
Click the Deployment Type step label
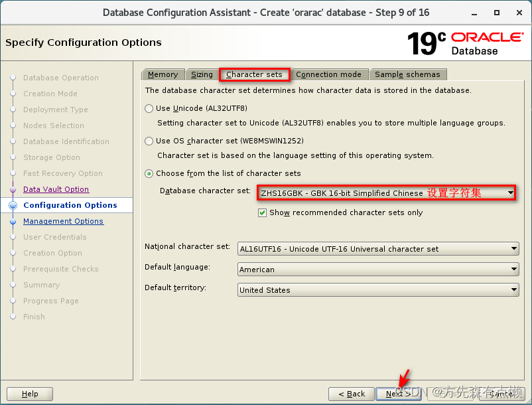(56, 110)
